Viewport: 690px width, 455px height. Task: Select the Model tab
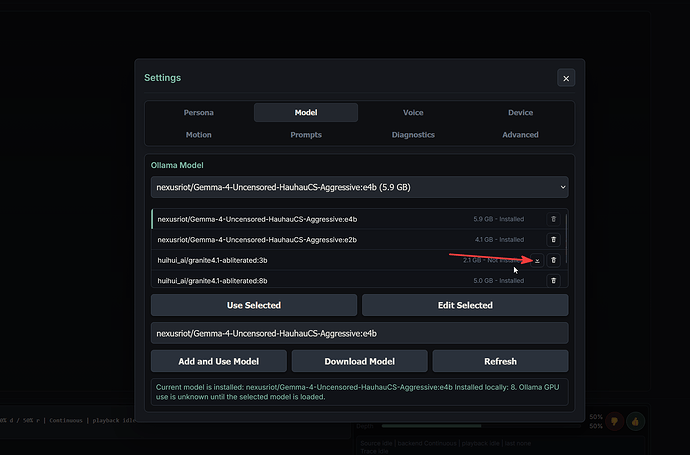pyautogui.click(x=306, y=113)
